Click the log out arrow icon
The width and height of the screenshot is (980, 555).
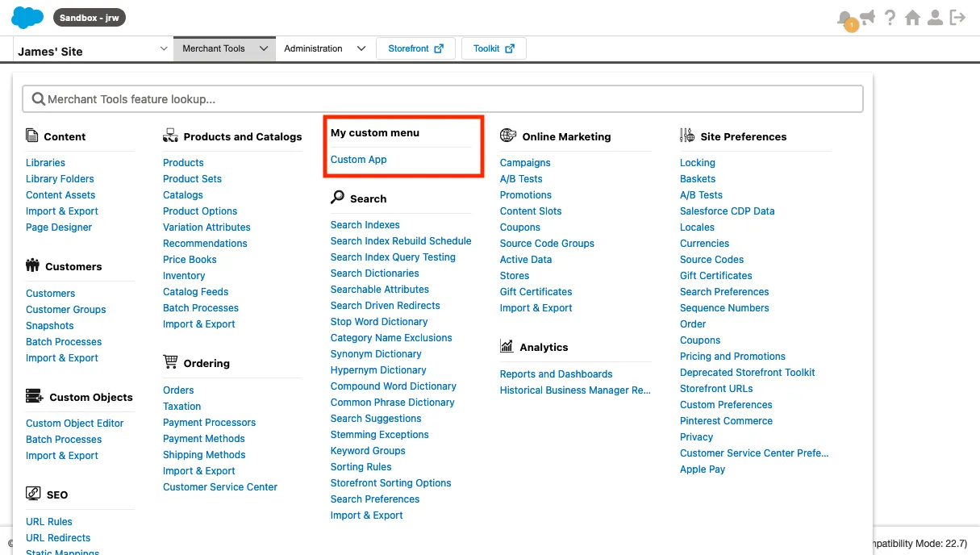[x=957, y=18]
